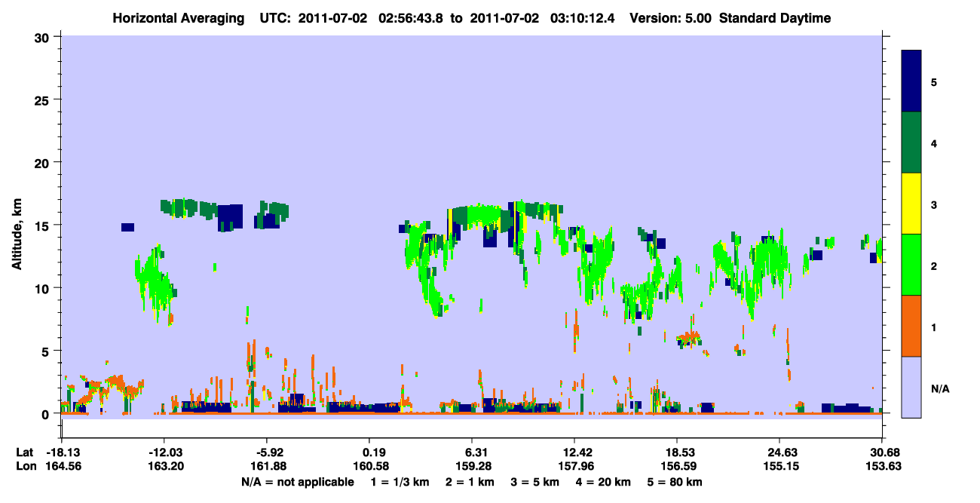Click the 'Lat' row label
Screen dimensions: 980x503
25,452
